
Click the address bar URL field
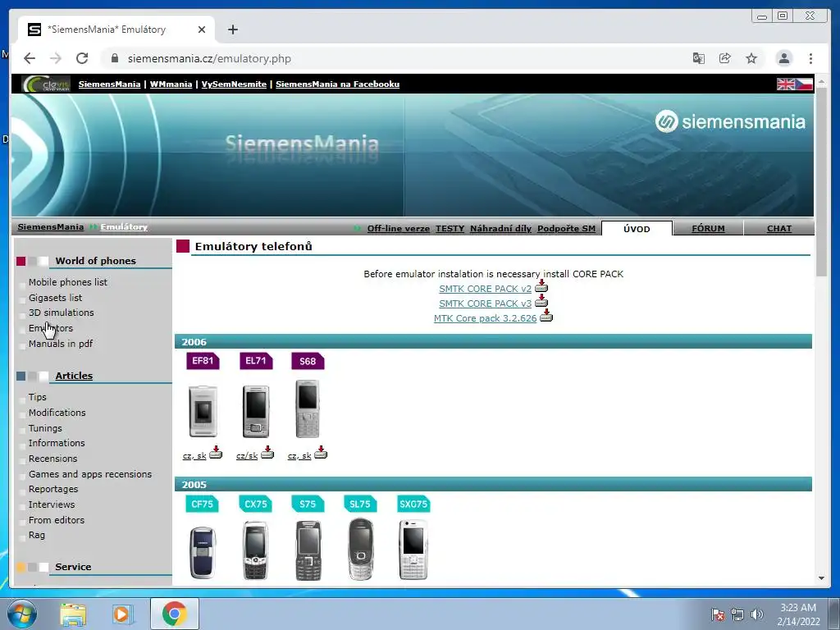click(396, 58)
